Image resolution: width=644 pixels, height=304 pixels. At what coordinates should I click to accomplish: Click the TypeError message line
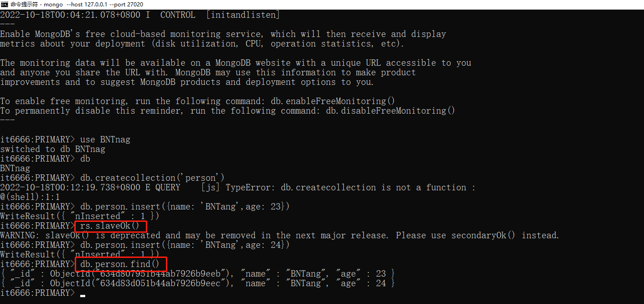237,188
